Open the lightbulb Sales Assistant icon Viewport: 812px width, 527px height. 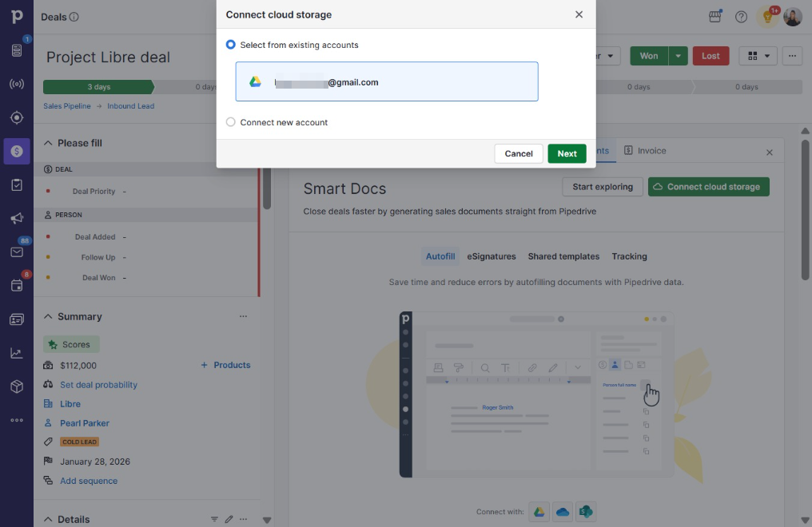(x=767, y=17)
